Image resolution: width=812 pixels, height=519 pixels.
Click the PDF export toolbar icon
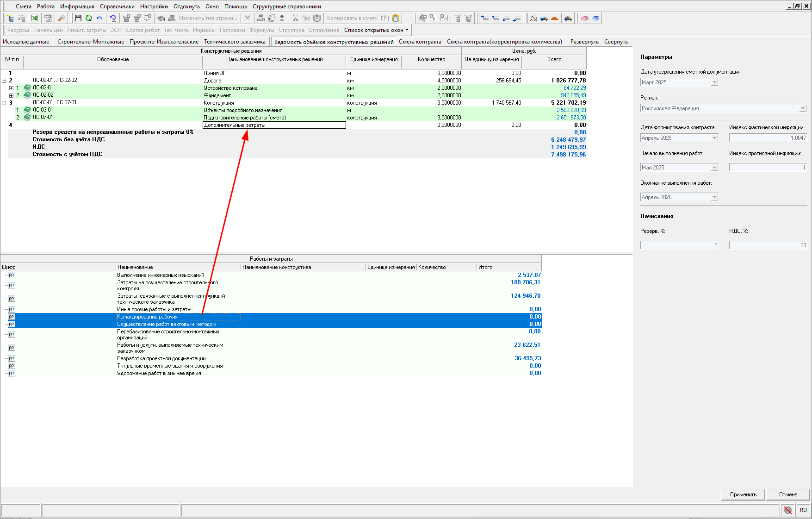tap(48, 18)
